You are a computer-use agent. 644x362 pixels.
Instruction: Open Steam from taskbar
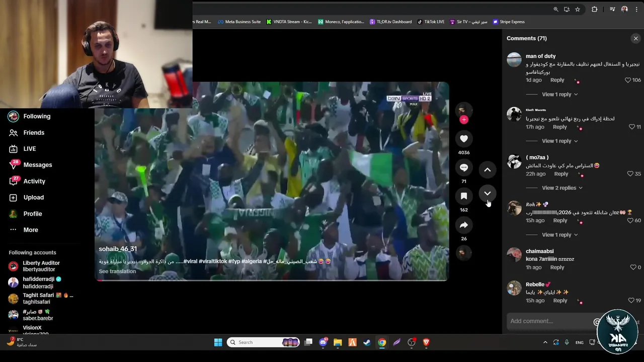pos(367,342)
